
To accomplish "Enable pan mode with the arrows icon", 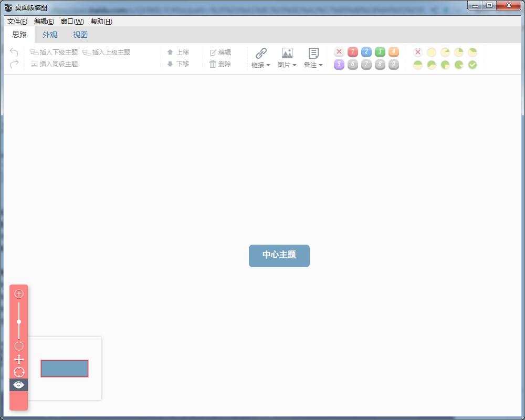I will [19, 360].
